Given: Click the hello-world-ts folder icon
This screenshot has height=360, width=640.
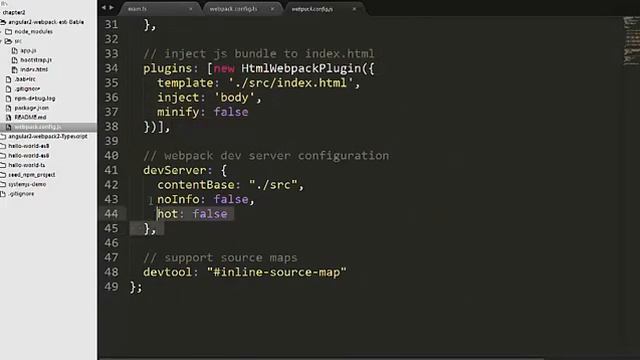Looking at the screenshot, I should pos(3,165).
